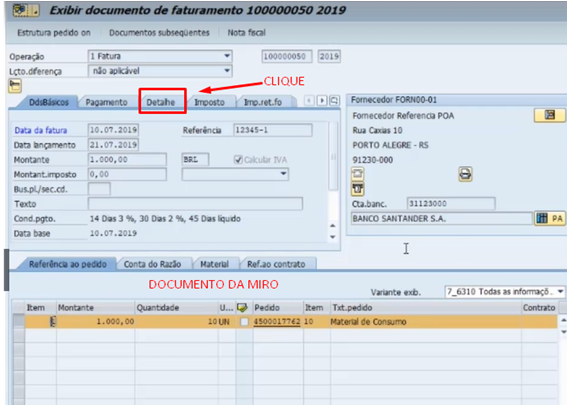Select the first item row selector

click(x=18, y=321)
